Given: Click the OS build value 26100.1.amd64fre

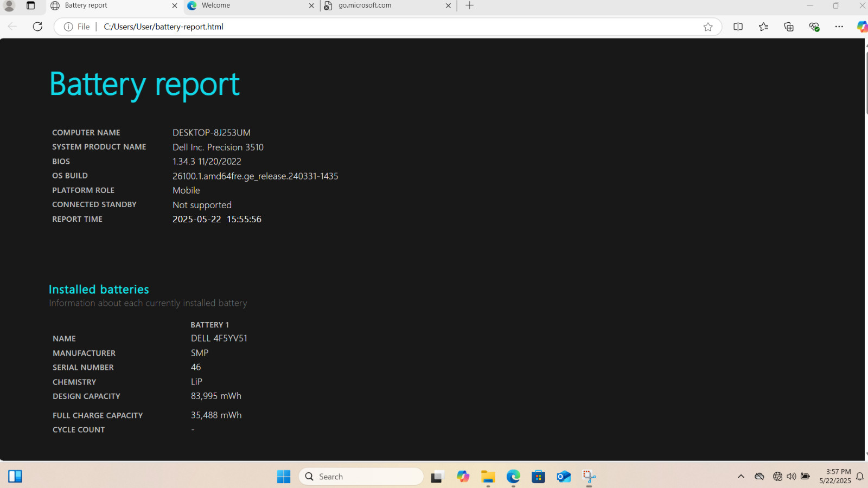Looking at the screenshot, I should 256,176.
